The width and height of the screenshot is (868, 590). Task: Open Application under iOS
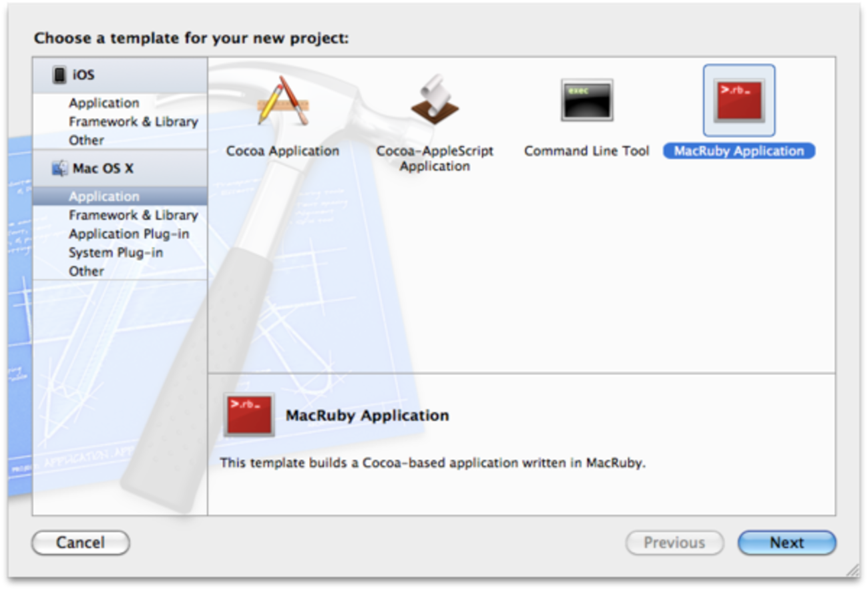click(x=104, y=103)
